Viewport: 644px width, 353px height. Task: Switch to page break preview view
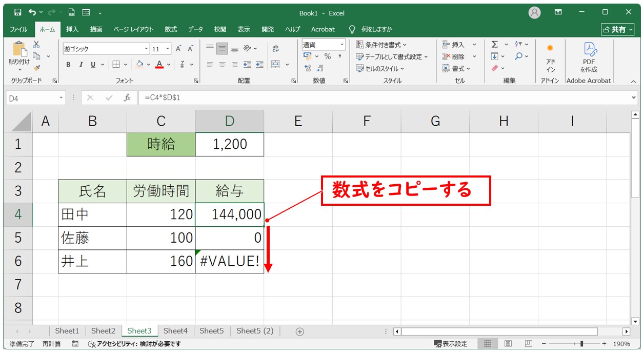click(528, 344)
